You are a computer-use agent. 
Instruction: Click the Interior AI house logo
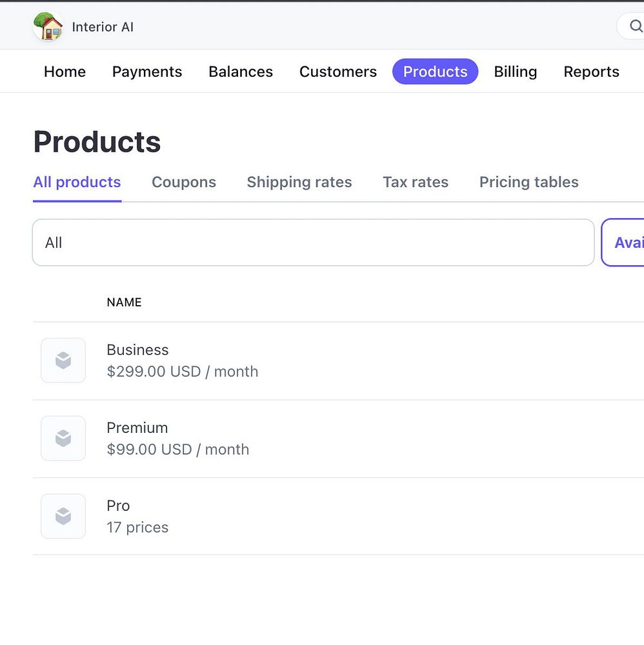[48, 27]
